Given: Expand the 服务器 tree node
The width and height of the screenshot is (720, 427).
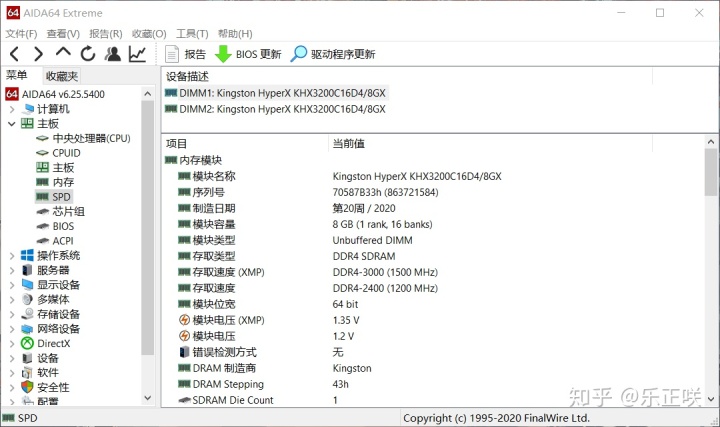Looking at the screenshot, I should click(12, 270).
